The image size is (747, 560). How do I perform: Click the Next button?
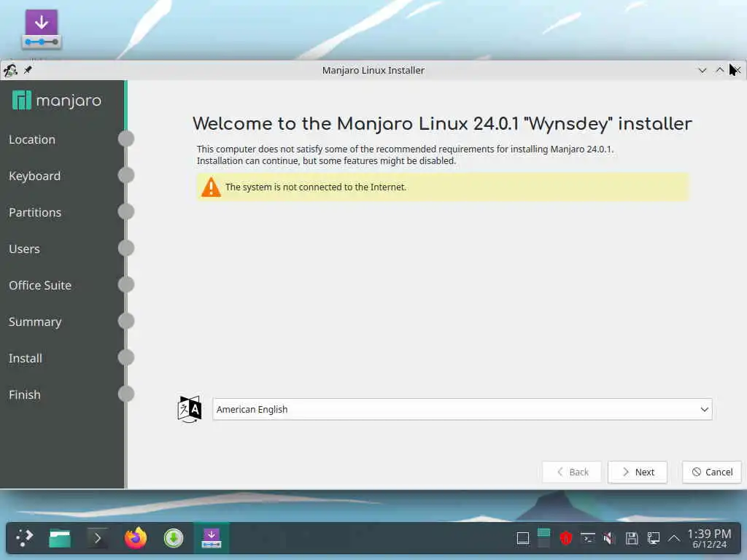tap(638, 472)
